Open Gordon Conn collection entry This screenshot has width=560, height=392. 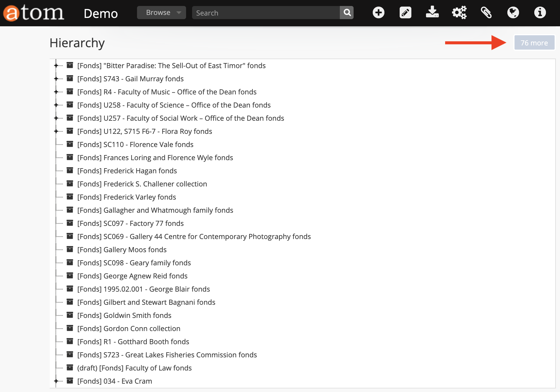click(x=129, y=328)
